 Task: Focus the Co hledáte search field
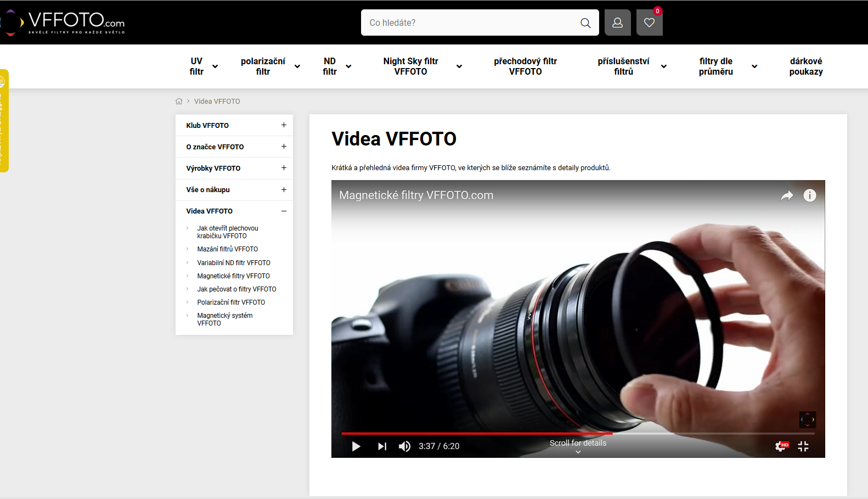(x=472, y=23)
